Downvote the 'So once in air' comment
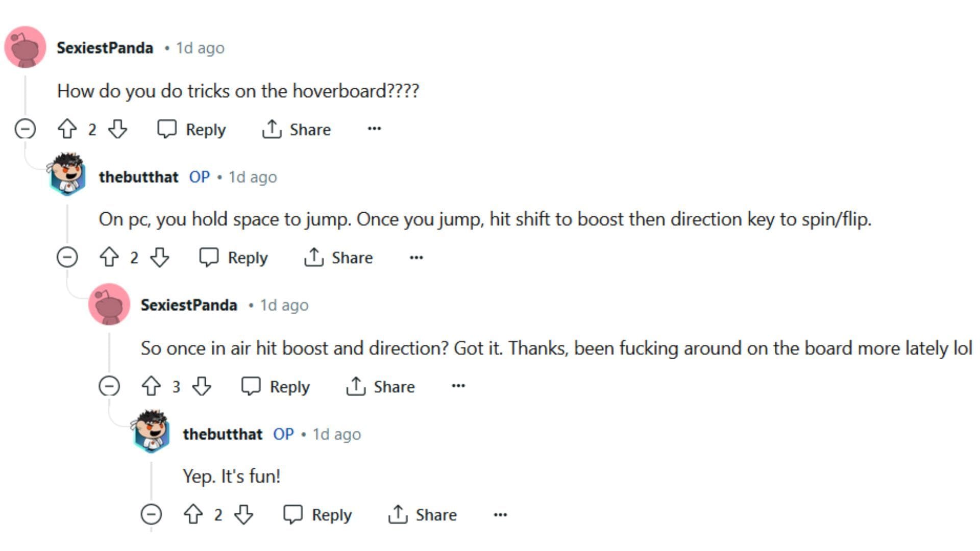This screenshot has height=551, width=980. (202, 386)
